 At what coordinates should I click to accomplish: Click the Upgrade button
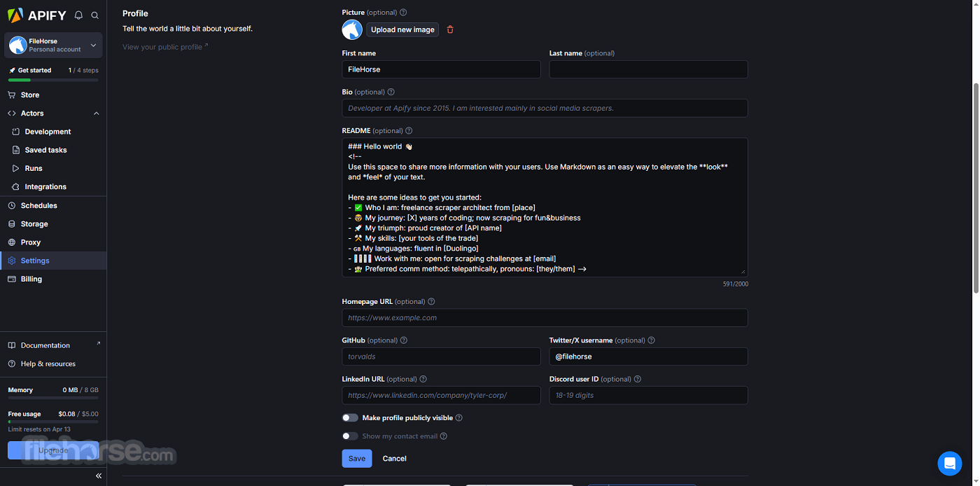[x=53, y=450]
